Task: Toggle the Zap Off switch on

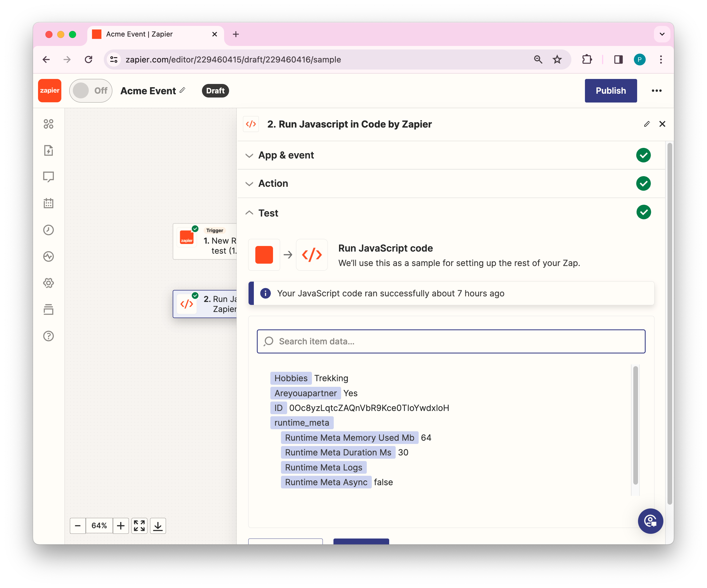Action: [x=91, y=91]
